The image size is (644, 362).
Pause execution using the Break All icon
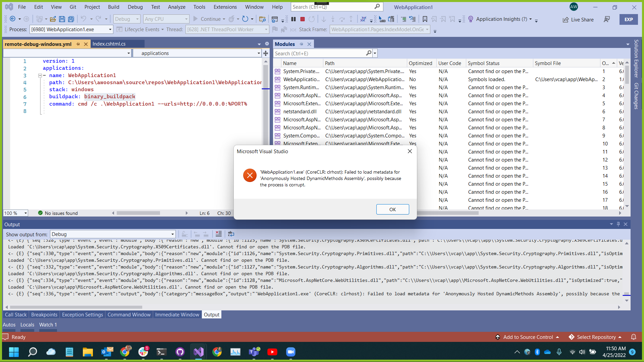[x=293, y=19]
